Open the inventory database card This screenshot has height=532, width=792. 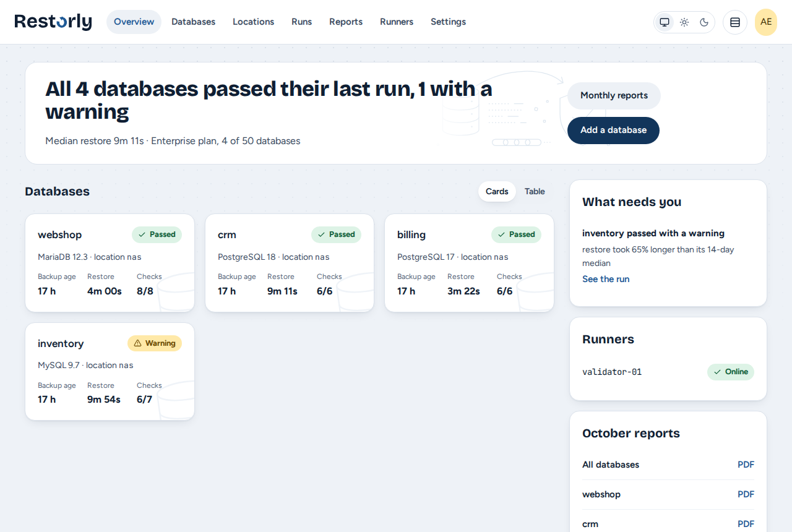pos(110,371)
